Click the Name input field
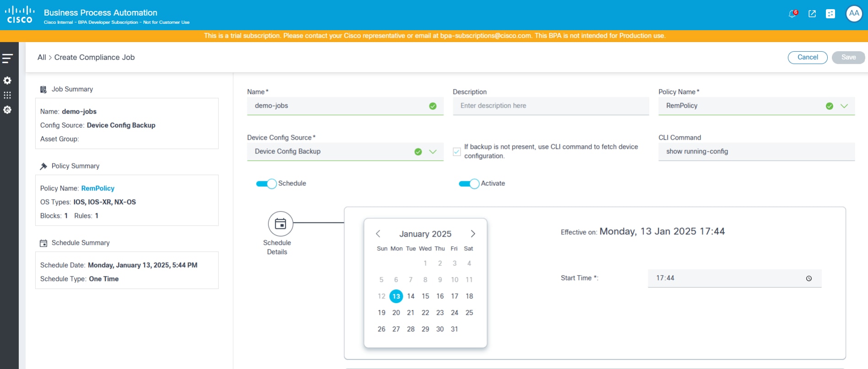 tap(345, 106)
